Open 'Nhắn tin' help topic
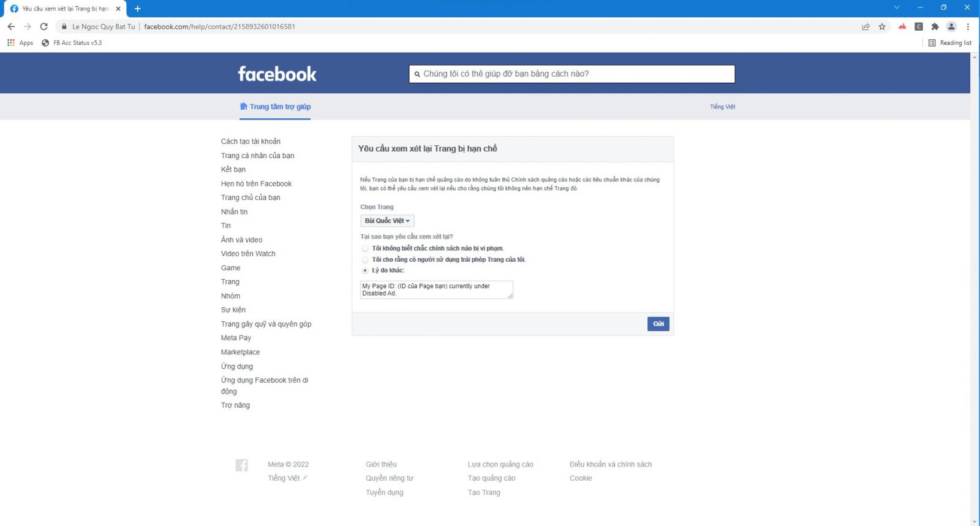This screenshot has width=980, height=526. pyautogui.click(x=234, y=212)
